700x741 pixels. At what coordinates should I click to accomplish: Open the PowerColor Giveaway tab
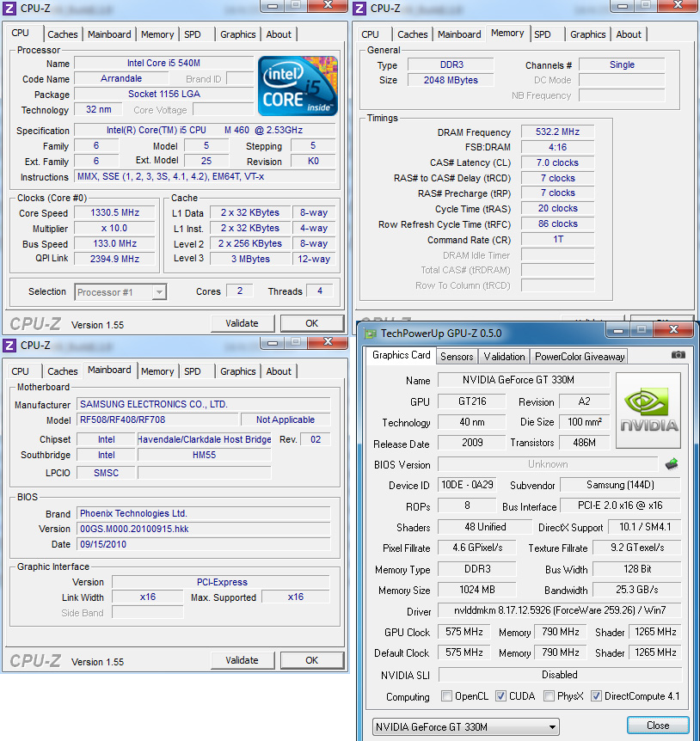click(580, 357)
